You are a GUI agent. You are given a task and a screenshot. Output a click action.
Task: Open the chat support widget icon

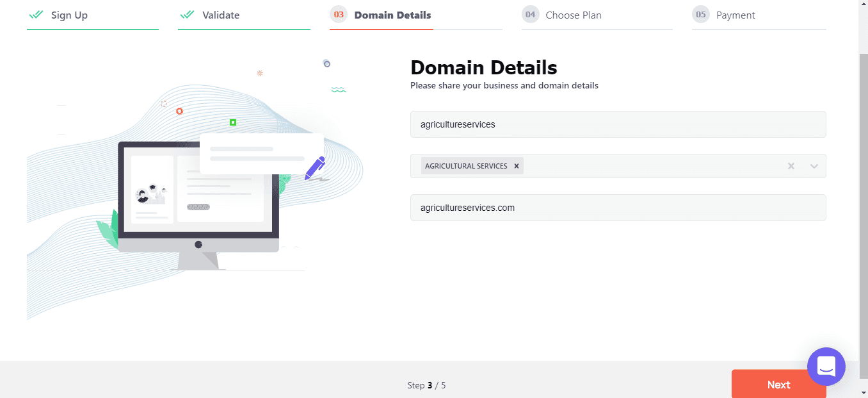click(826, 367)
